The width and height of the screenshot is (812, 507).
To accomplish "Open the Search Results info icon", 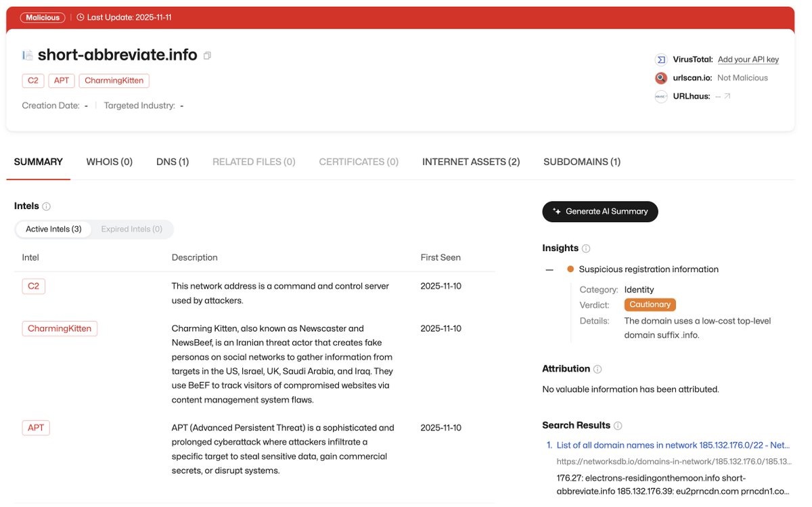I will (618, 426).
